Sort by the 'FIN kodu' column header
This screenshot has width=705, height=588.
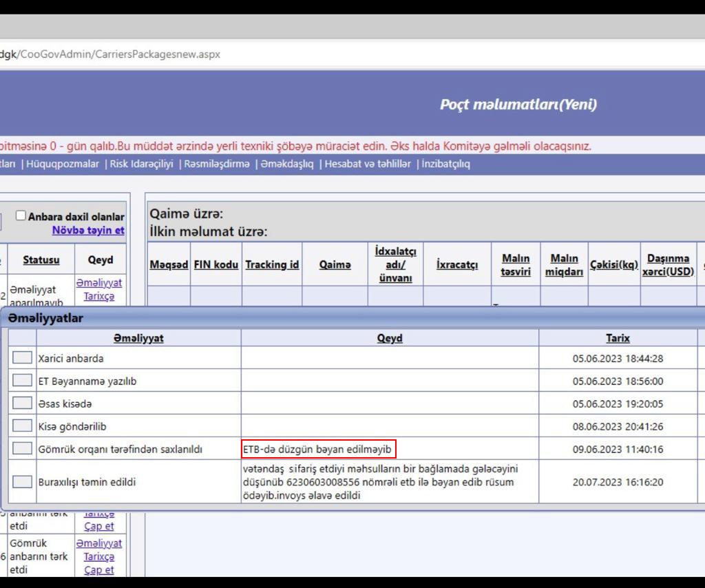click(215, 264)
